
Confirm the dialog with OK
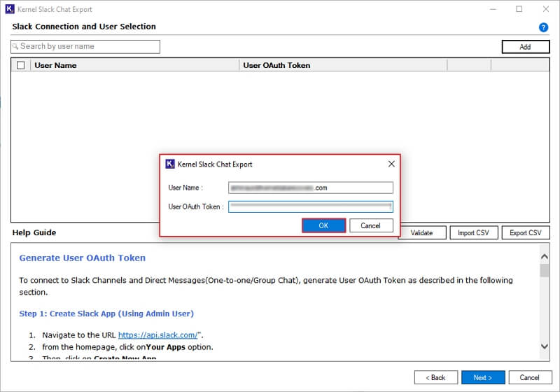pos(323,225)
